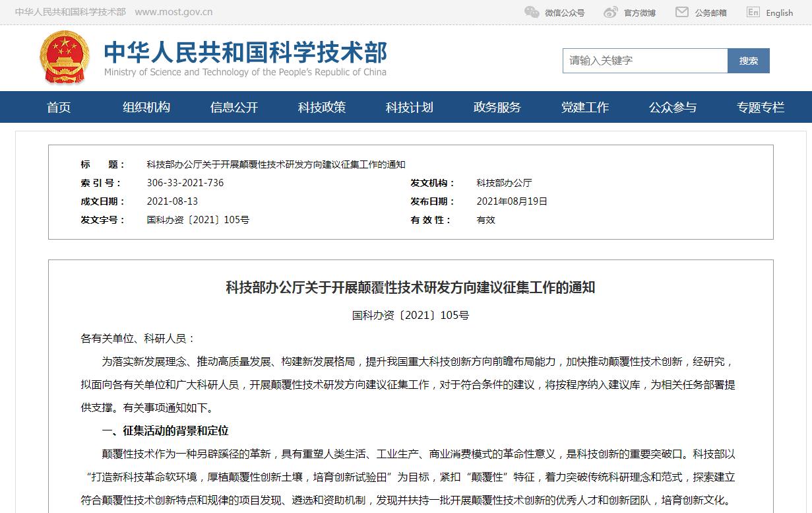This screenshot has width=812, height=513.
Task: Select 政务服务 in the navigation bar
Action: click(497, 107)
